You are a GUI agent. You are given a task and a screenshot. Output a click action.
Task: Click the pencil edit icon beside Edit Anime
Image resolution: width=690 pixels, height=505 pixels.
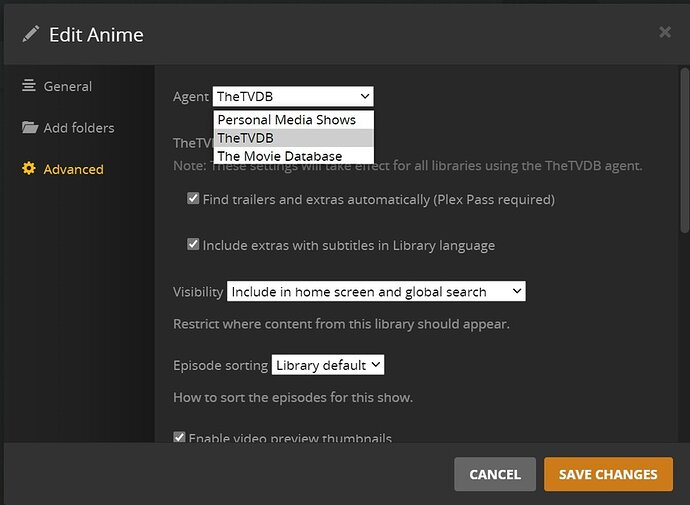(31, 34)
